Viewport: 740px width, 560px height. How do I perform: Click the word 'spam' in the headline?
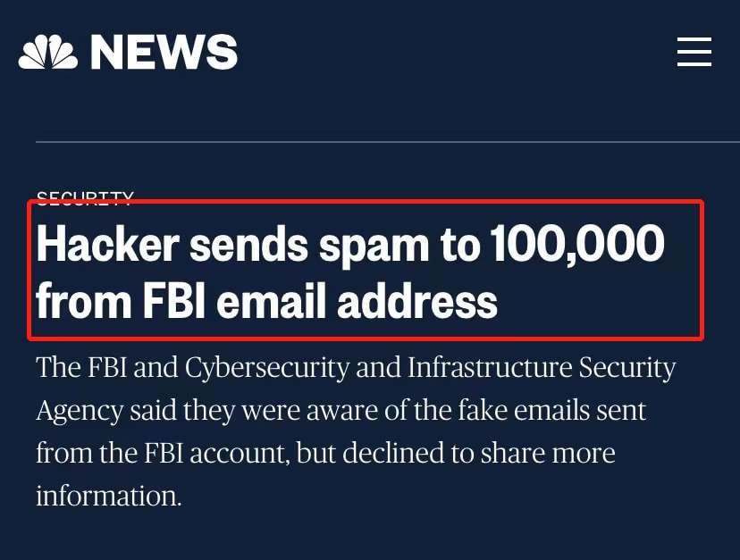pos(374,246)
